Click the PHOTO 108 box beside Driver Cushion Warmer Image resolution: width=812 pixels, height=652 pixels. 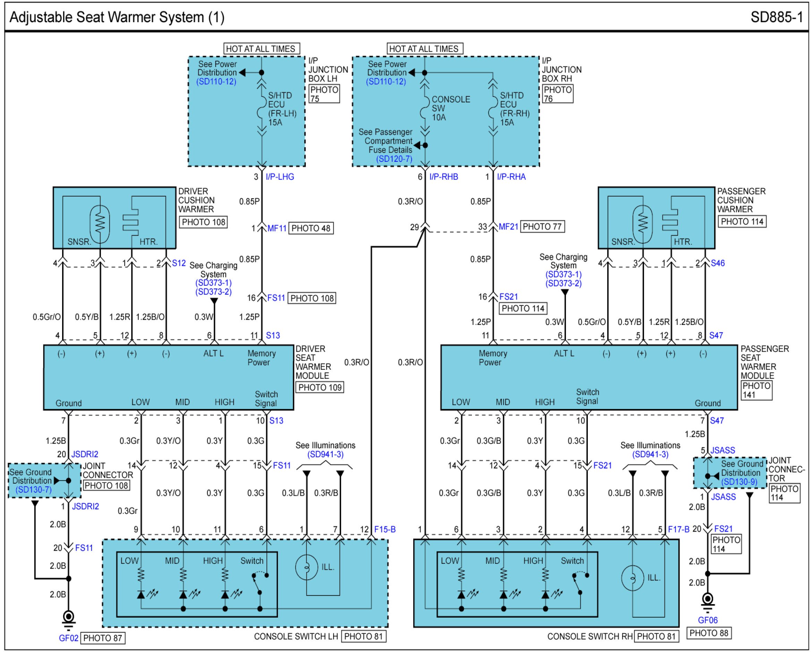[203, 222]
